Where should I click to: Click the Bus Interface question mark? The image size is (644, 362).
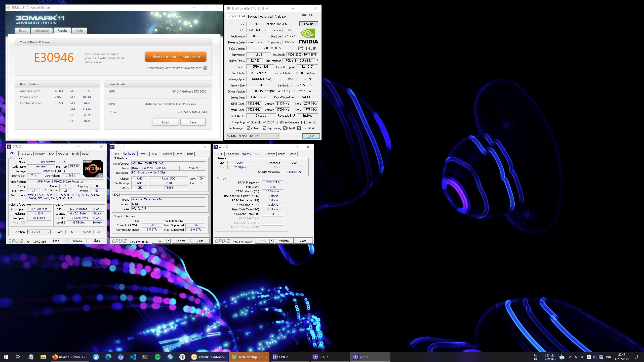pos(317,61)
